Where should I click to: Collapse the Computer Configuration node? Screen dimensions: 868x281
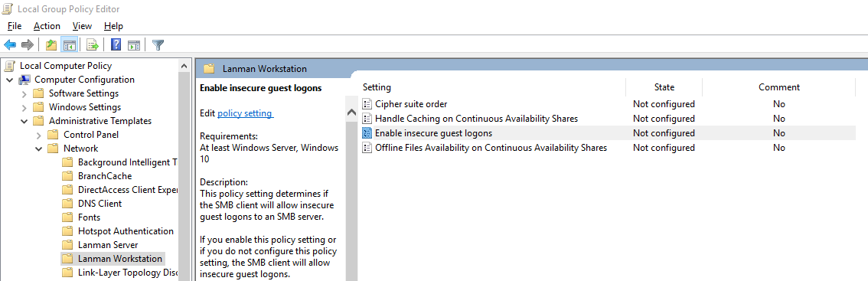pyautogui.click(x=10, y=80)
